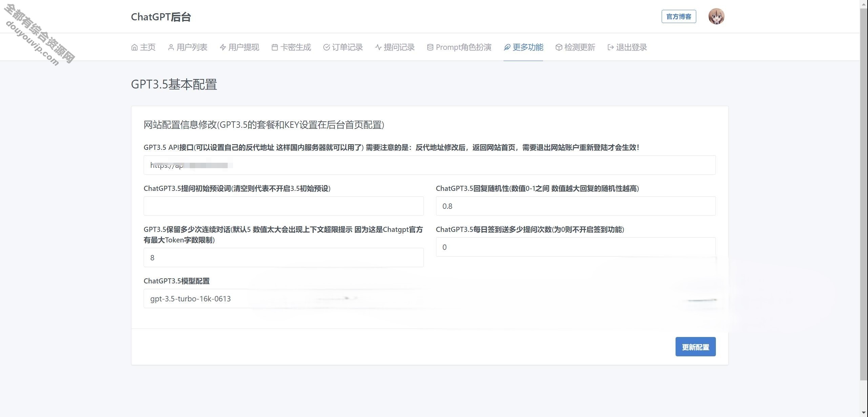
Task: Go to 用户列表 page
Action: click(x=188, y=47)
